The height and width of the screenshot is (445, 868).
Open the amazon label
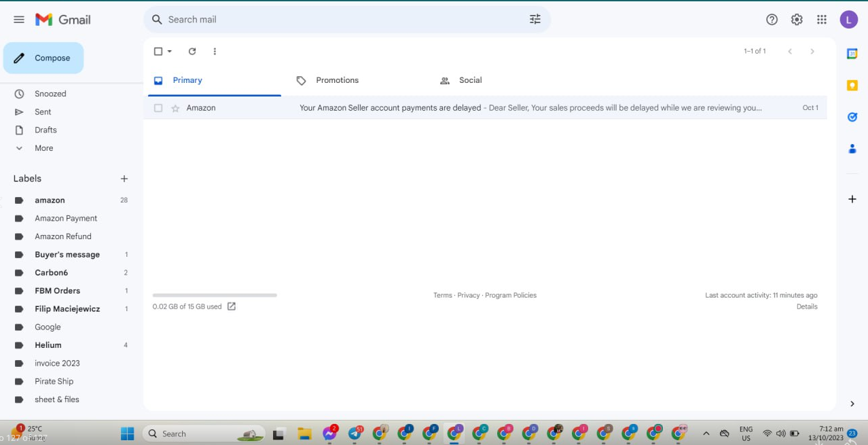coord(50,200)
